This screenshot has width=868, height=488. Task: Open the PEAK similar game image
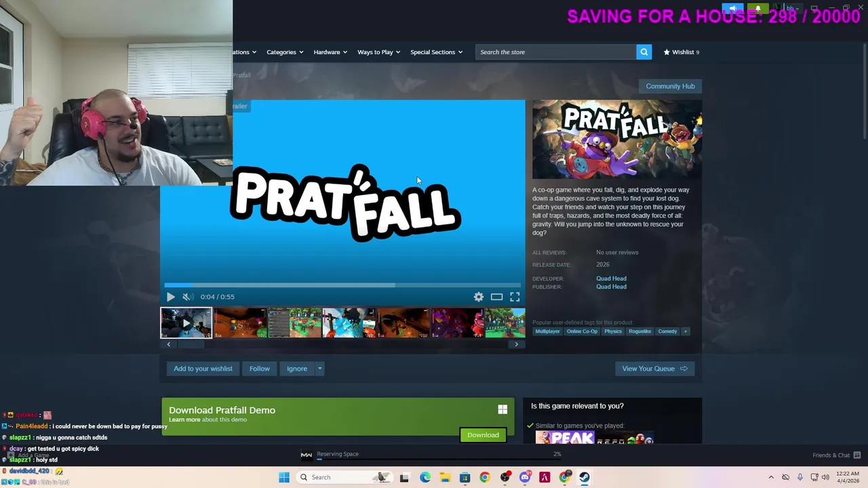[x=564, y=438]
